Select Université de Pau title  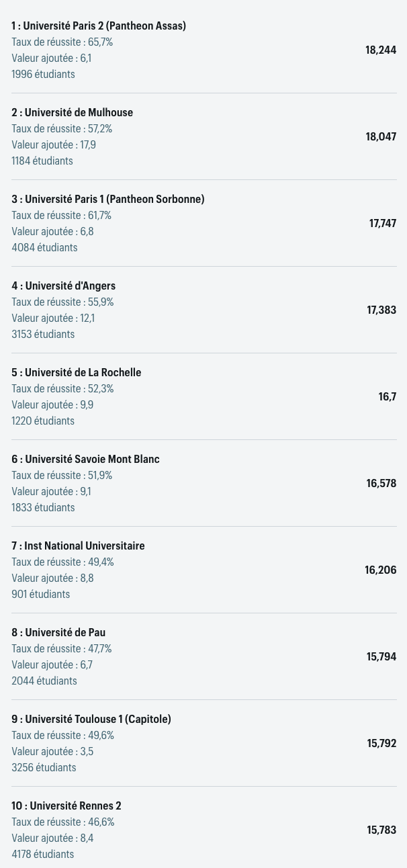[x=58, y=633]
